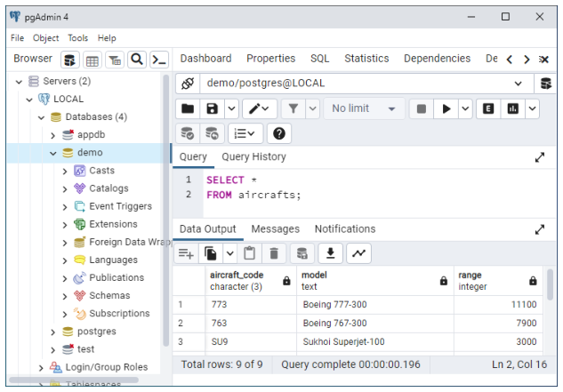This screenshot has width=563, height=392.
Task: Open the Explain Analyze options dropdown arrow
Action: click(x=533, y=108)
